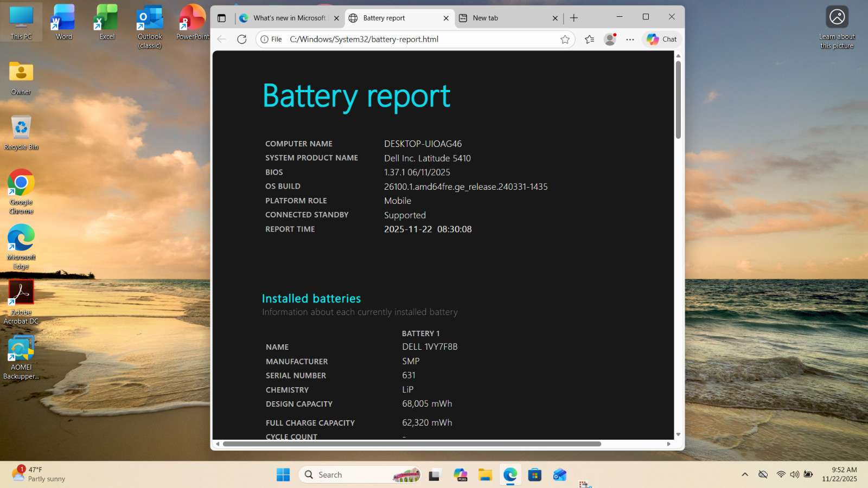Open Excel desktop shortcut
Screen dimensions: 868x488
(x=107, y=23)
